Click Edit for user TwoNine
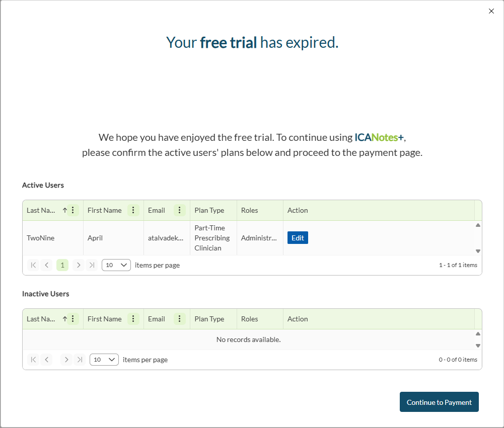Viewport: 504px width, 428px height. 298,238
